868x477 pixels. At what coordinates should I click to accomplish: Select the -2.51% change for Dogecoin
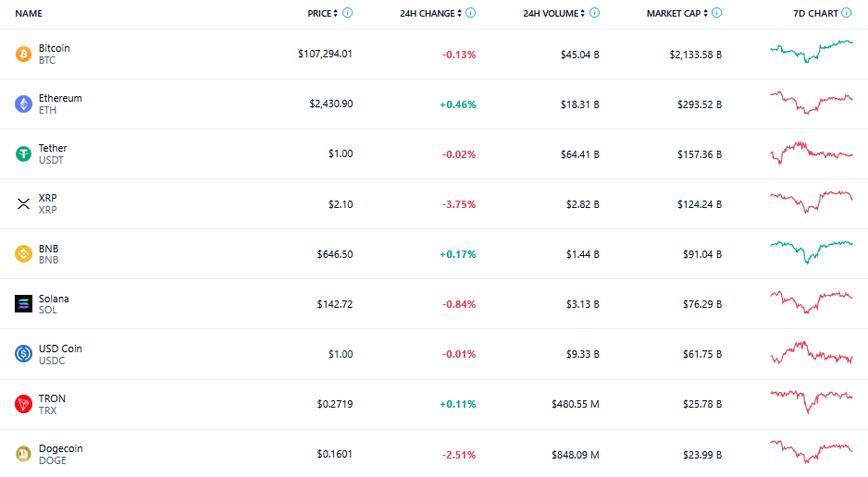click(459, 455)
